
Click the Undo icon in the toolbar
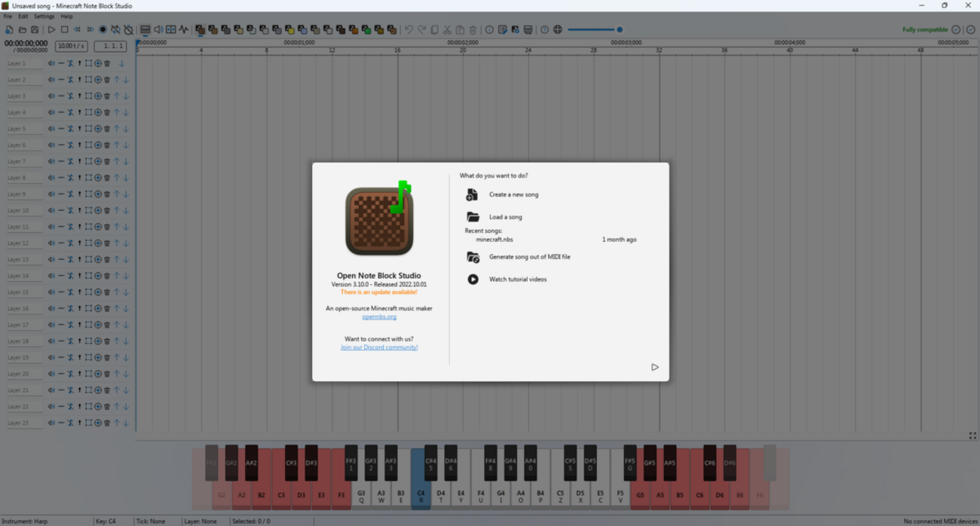(x=409, y=29)
